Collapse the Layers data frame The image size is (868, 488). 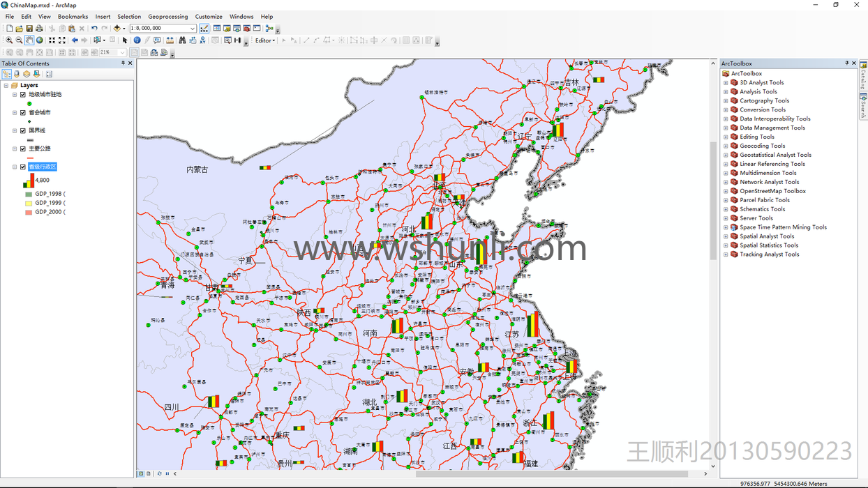tap(6, 85)
